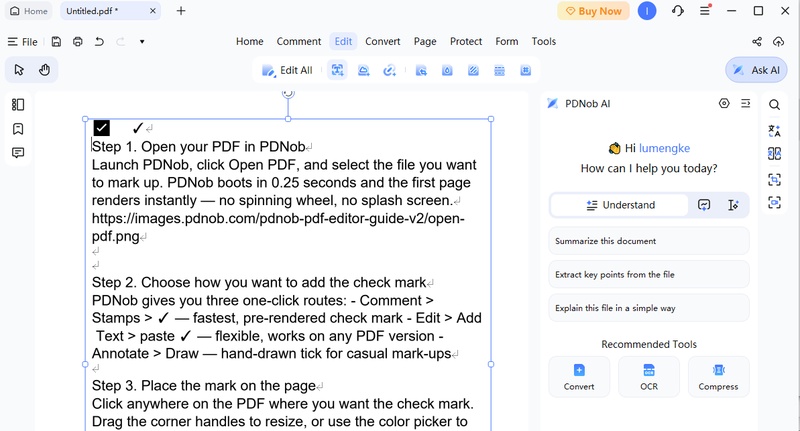Open the comments panel icon
The width and height of the screenshot is (800, 431).
(x=18, y=153)
